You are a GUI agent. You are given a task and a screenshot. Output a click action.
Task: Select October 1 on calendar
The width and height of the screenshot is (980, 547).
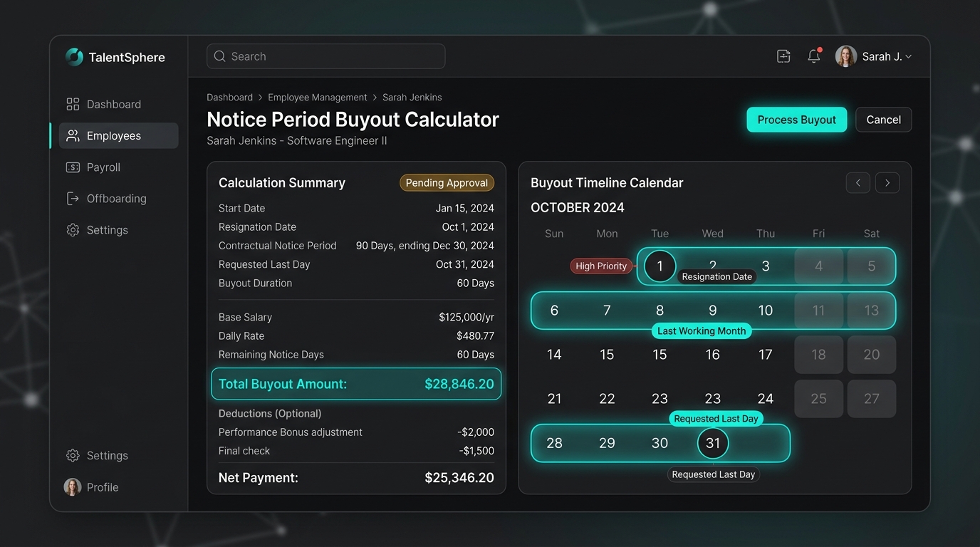[660, 266]
